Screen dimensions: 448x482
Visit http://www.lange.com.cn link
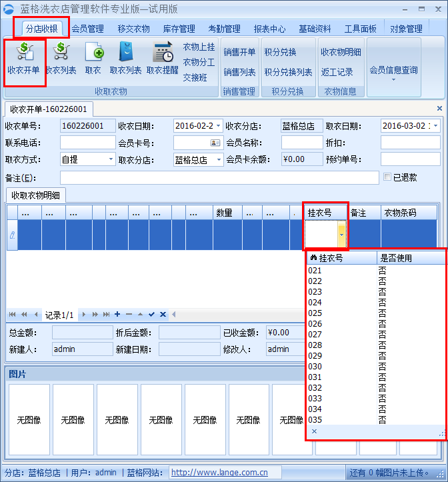pyautogui.click(x=219, y=473)
